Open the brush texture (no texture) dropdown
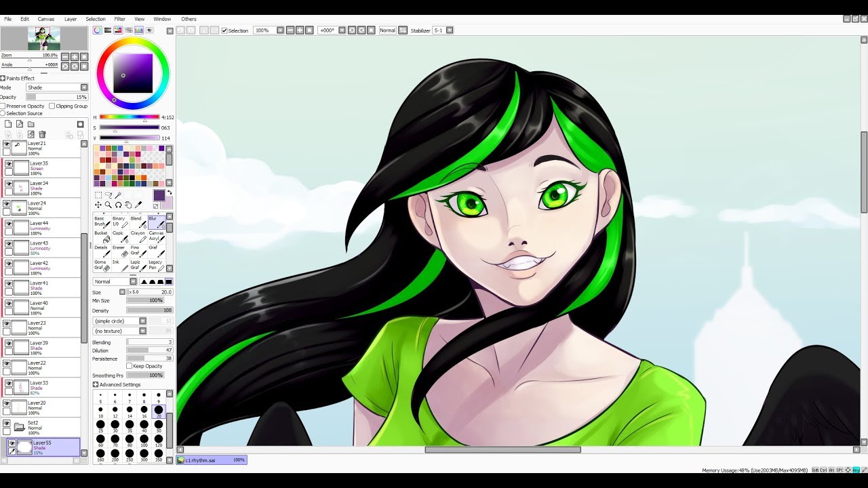This screenshot has width=868, height=488. pos(120,331)
